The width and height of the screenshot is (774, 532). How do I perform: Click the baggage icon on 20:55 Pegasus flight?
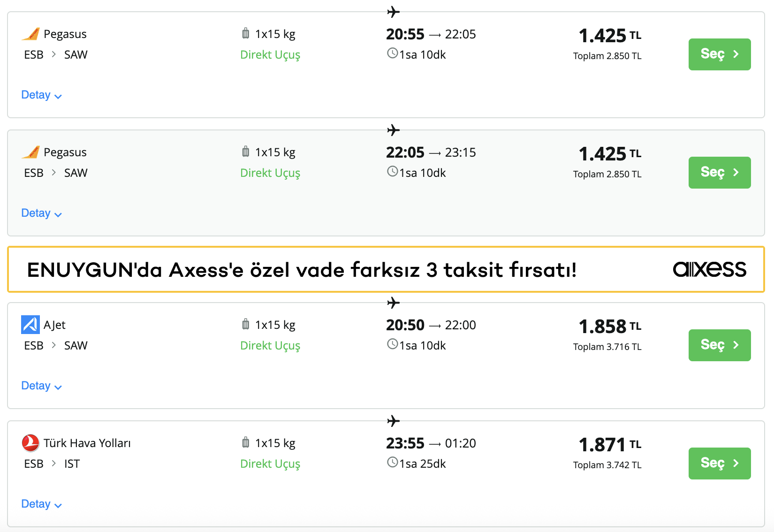coord(245,33)
